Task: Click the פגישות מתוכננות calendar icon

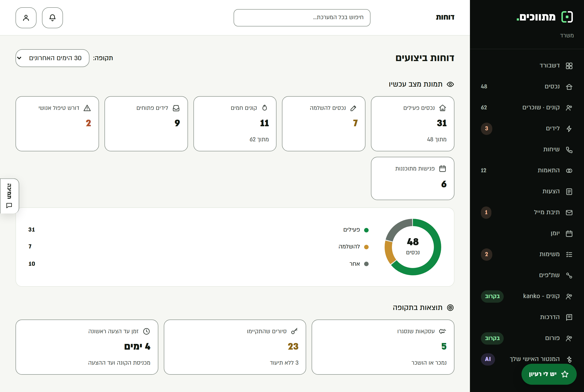Action: pyautogui.click(x=442, y=169)
